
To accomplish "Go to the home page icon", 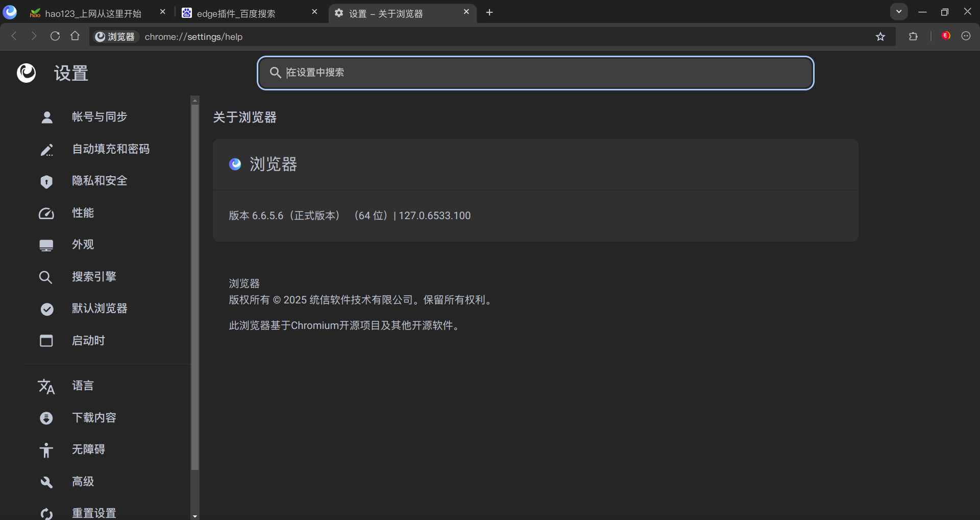I will (x=75, y=36).
